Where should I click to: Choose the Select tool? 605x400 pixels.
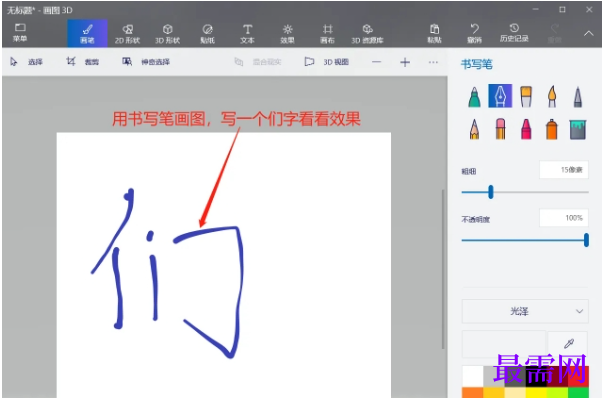coord(27,62)
